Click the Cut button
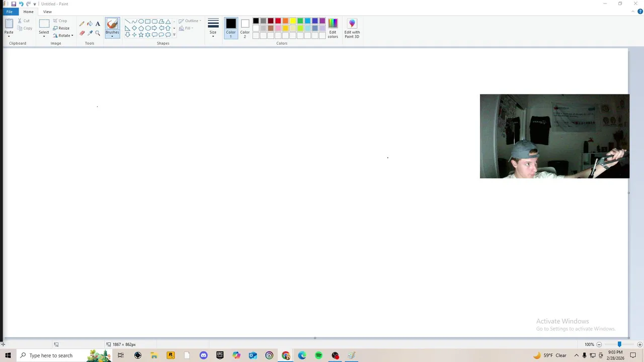The image size is (644, 362). point(24,21)
